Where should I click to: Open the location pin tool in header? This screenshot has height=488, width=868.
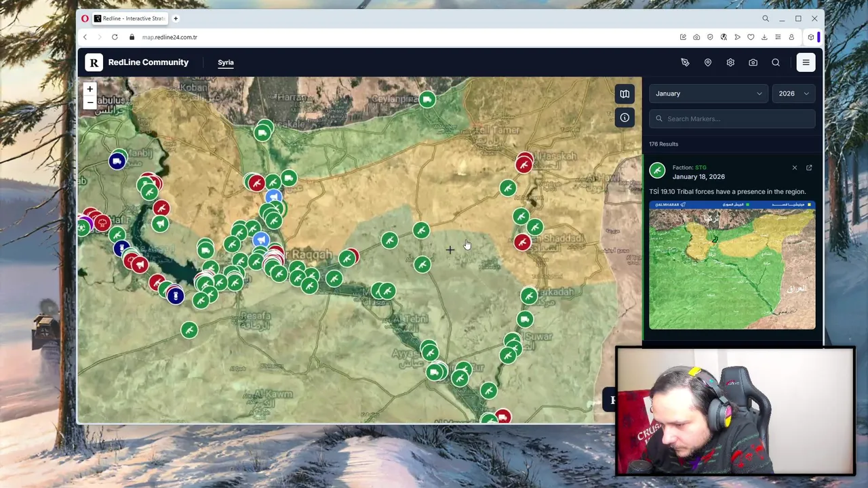coord(707,62)
